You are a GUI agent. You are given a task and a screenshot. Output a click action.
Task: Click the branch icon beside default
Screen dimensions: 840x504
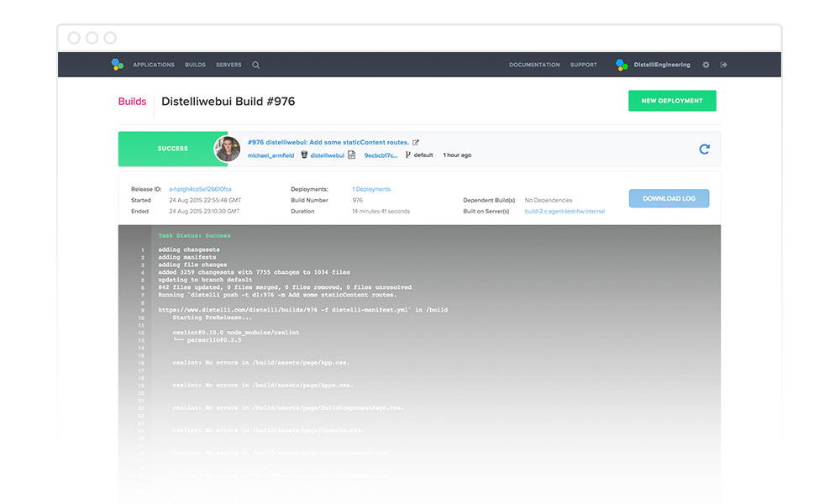tap(407, 155)
